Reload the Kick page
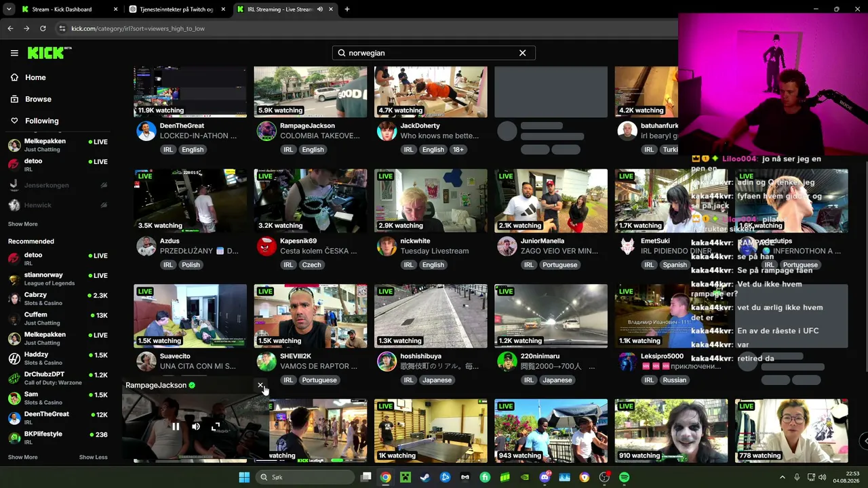Screen dimensions: 868x488 43,28
